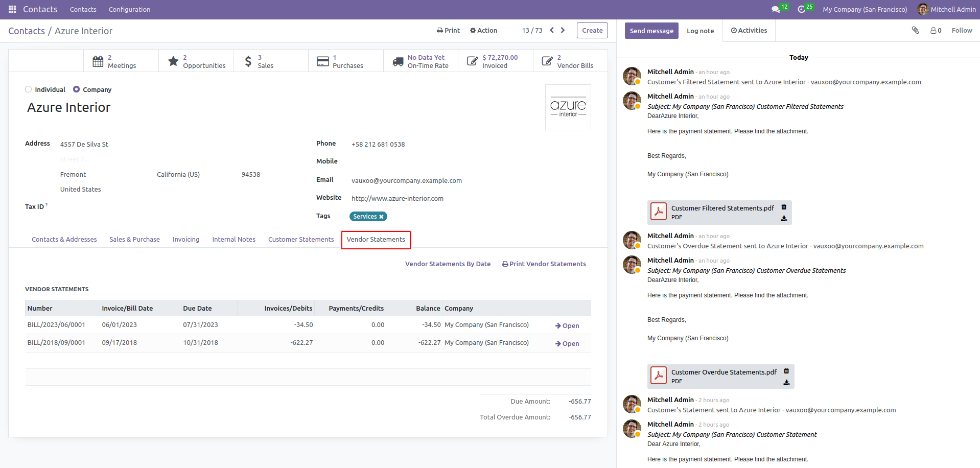Click the followers count icon
Screen dimensions: 980x468
click(x=936, y=30)
